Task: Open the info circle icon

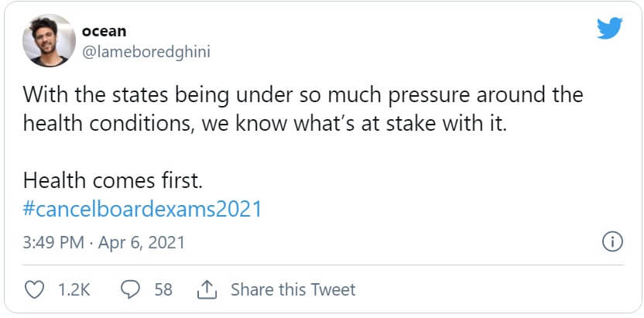Action: 611,241
